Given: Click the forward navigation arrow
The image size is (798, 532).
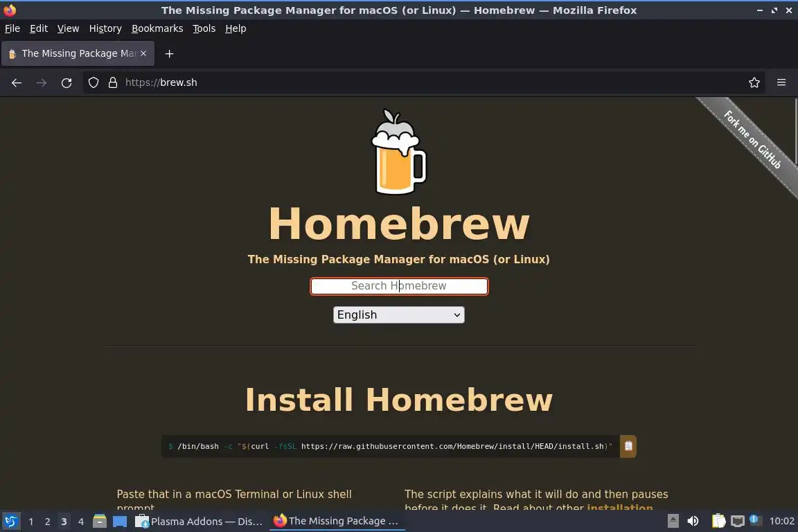Looking at the screenshot, I should (42, 82).
